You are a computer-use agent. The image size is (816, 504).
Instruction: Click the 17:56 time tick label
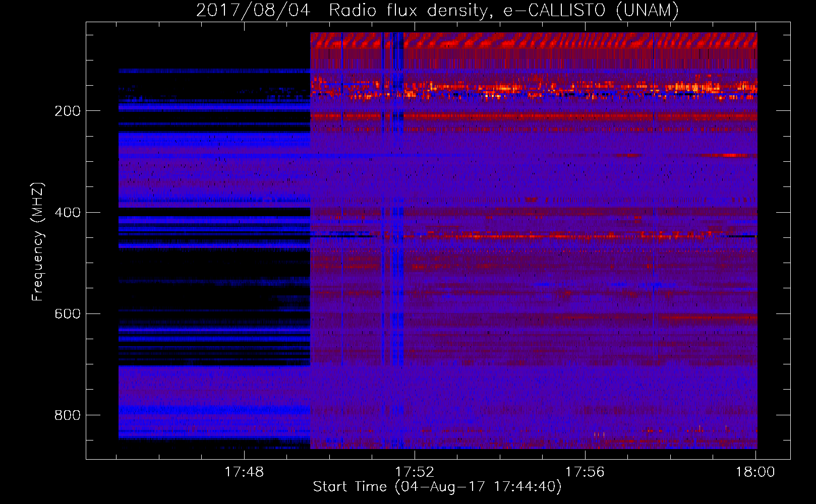pos(585,472)
